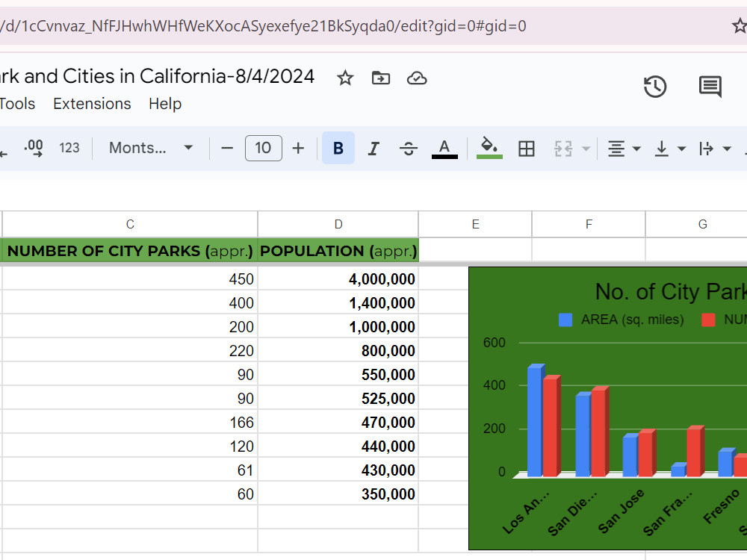This screenshot has height=560, width=747.
Task: Select the cell containing 60
Action: 130,494
